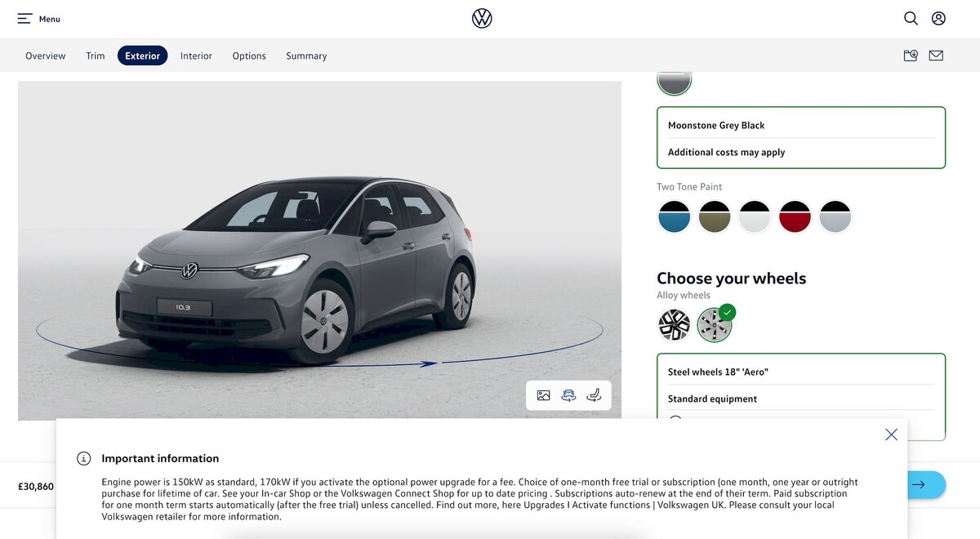
Task: Open the Summary tab
Action: click(306, 56)
